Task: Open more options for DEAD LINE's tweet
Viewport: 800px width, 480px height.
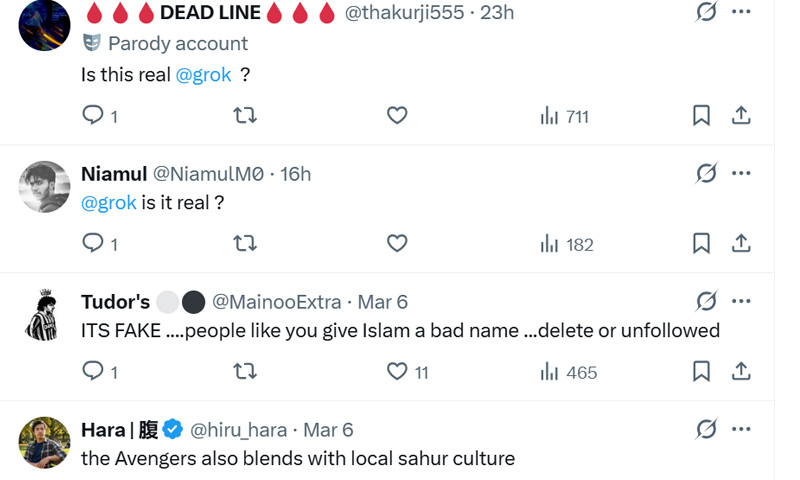Action: point(741,12)
